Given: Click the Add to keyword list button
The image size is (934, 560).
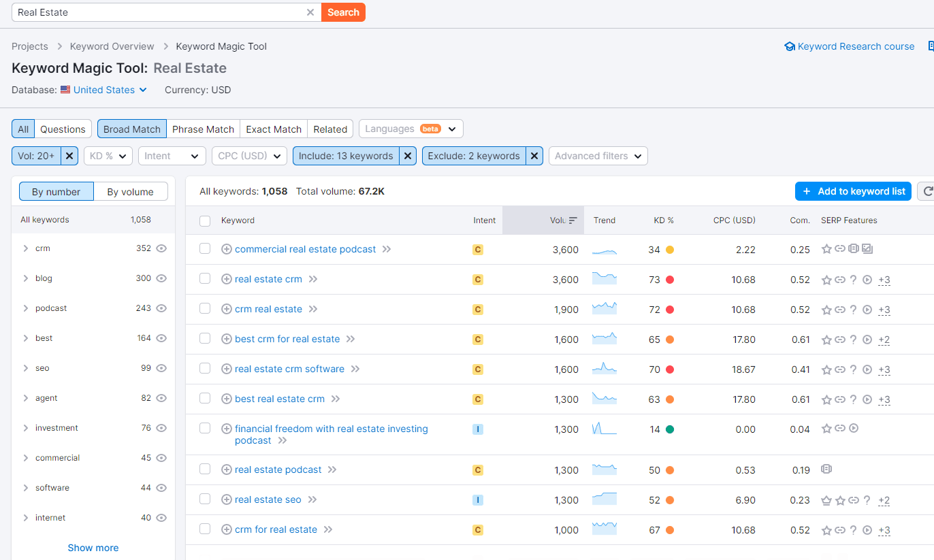Looking at the screenshot, I should (853, 191).
